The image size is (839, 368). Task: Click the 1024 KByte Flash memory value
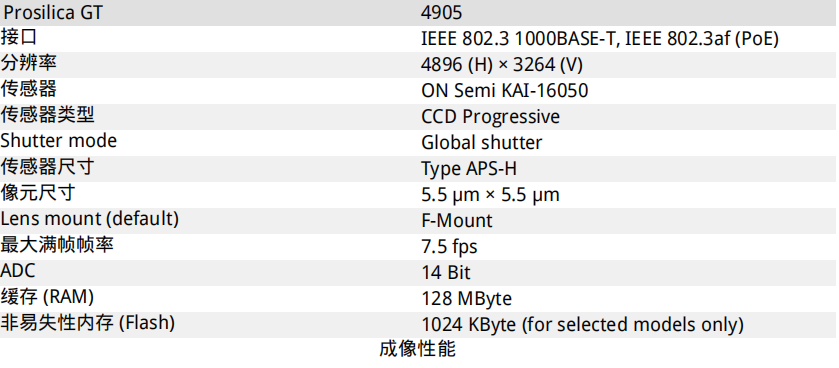click(582, 324)
